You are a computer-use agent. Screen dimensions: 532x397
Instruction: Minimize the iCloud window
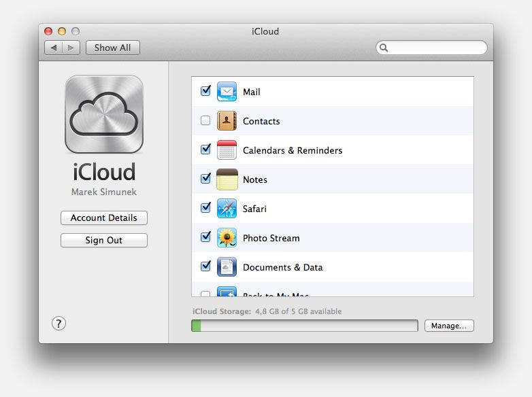coord(62,31)
